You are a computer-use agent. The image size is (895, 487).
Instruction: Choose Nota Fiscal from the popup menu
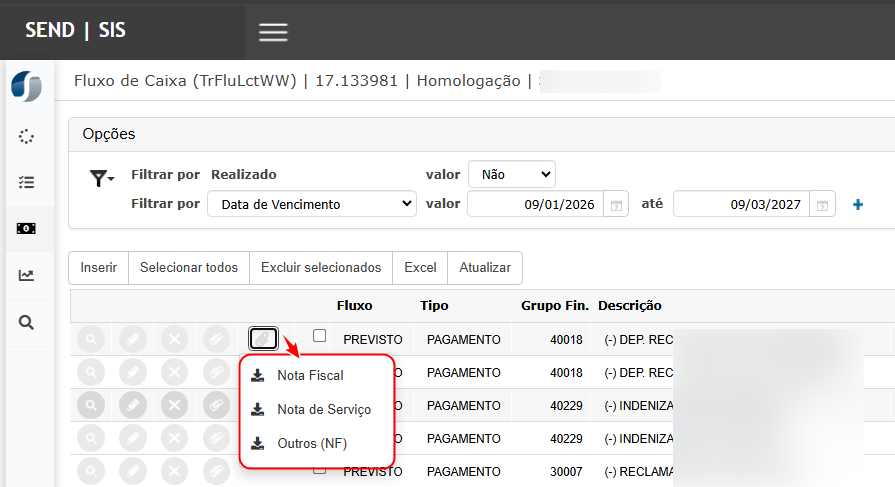click(310, 376)
